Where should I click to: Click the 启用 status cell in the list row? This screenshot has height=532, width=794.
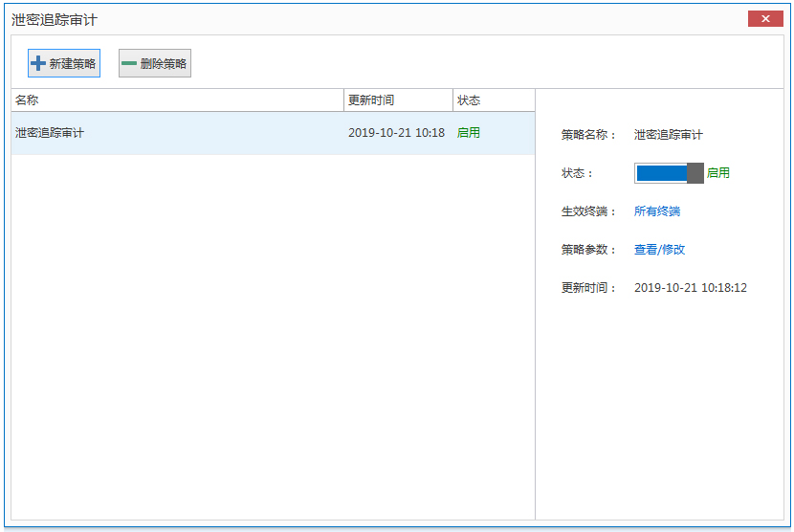tap(469, 133)
